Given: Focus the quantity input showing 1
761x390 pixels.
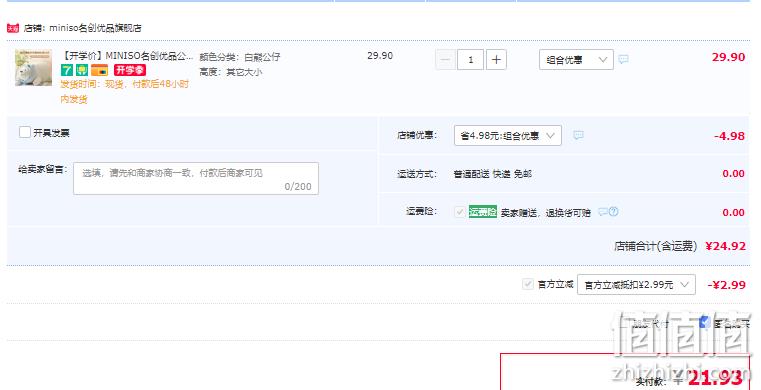Looking at the screenshot, I should tap(470, 60).
